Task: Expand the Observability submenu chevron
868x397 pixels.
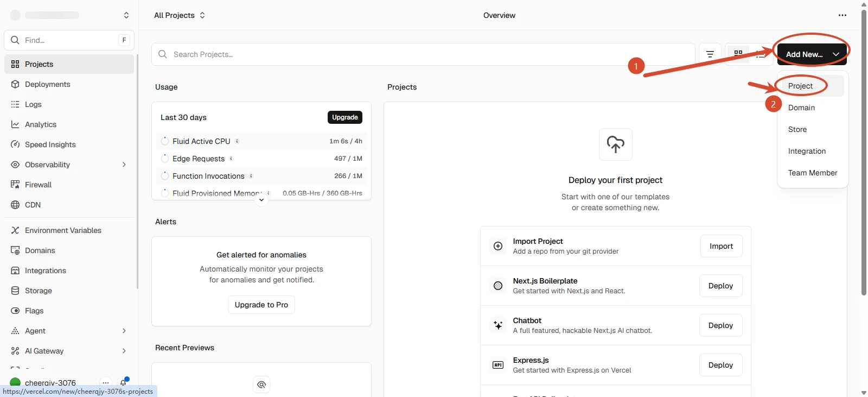Action: 124,165
